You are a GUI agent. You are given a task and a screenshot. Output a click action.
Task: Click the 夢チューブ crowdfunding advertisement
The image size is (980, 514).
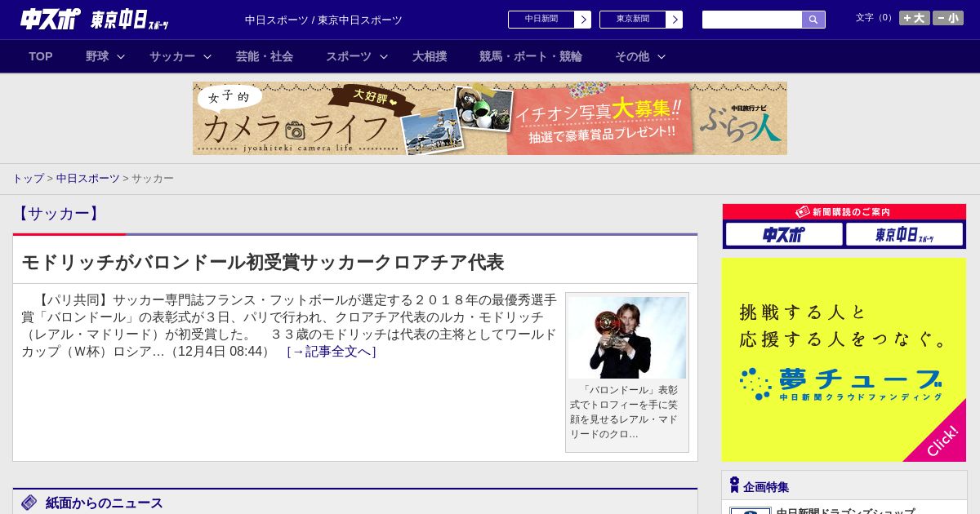point(844,360)
